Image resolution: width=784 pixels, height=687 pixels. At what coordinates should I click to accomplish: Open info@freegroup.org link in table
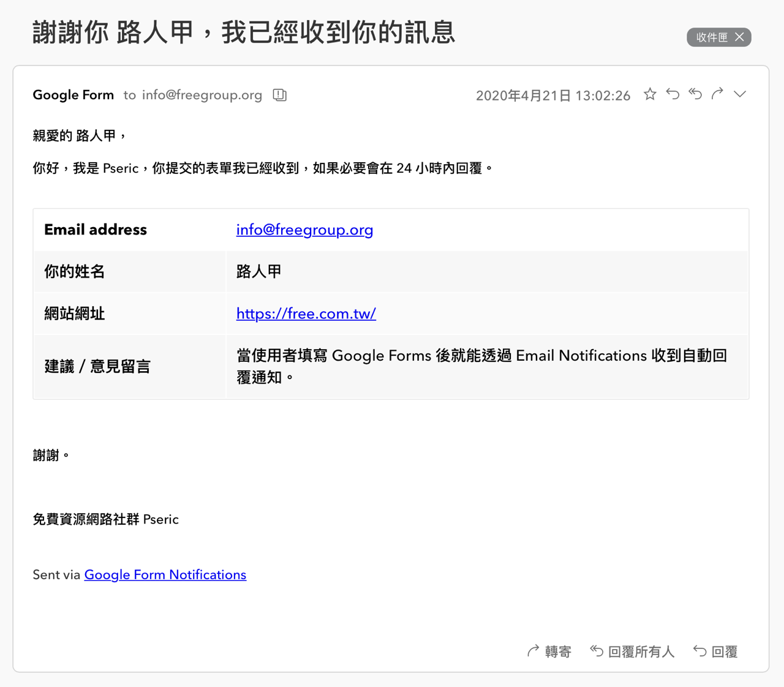pyautogui.click(x=304, y=230)
